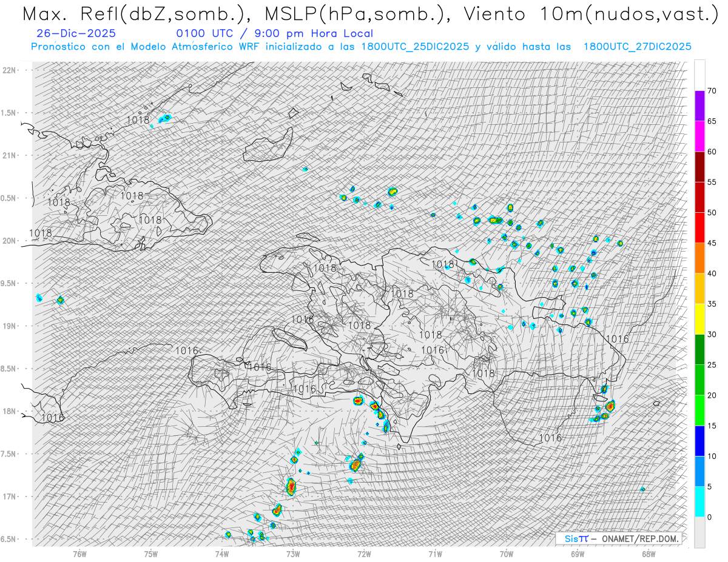Click the cyan 0–5 dBZ colorbar segment
The width and height of the screenshot is (728, 562).
coord(699,502)
